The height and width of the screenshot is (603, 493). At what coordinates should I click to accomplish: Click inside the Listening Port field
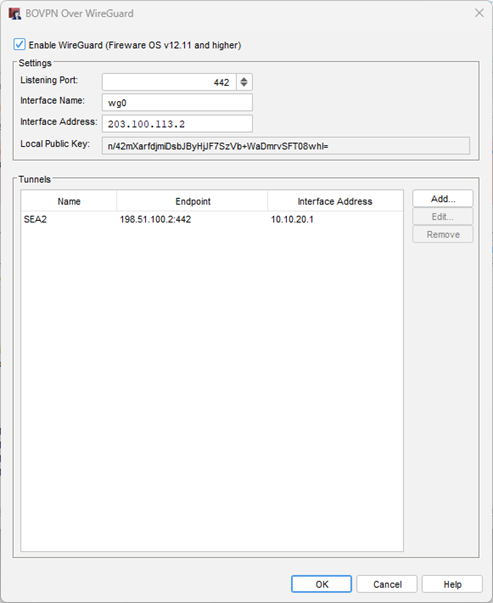coord(169,82)
